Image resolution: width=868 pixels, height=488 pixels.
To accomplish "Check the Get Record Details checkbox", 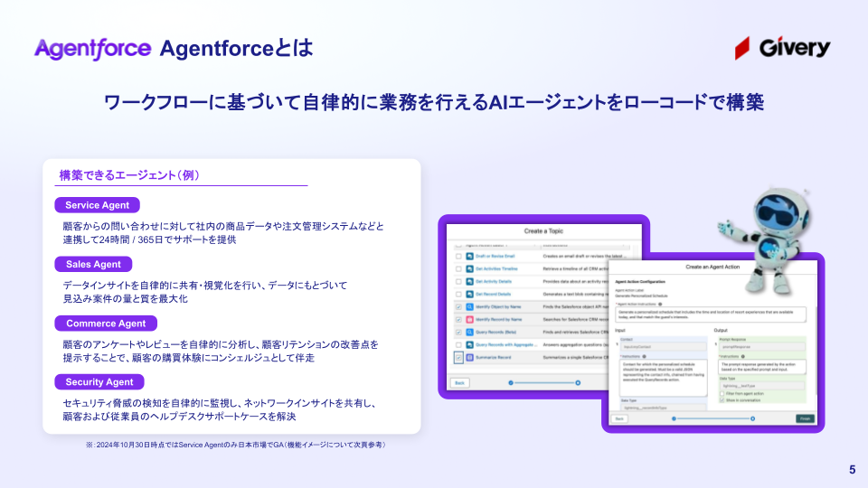I will 458,295.
